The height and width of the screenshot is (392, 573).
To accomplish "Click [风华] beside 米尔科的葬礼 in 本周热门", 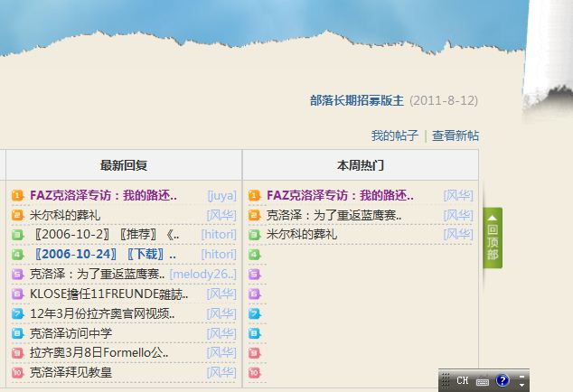I will pyautogui.click(x=458, y=235).
